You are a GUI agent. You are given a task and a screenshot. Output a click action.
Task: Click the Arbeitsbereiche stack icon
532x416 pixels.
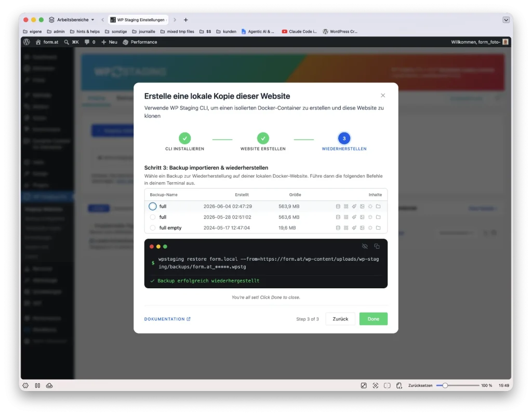click(x=51, y=20)
